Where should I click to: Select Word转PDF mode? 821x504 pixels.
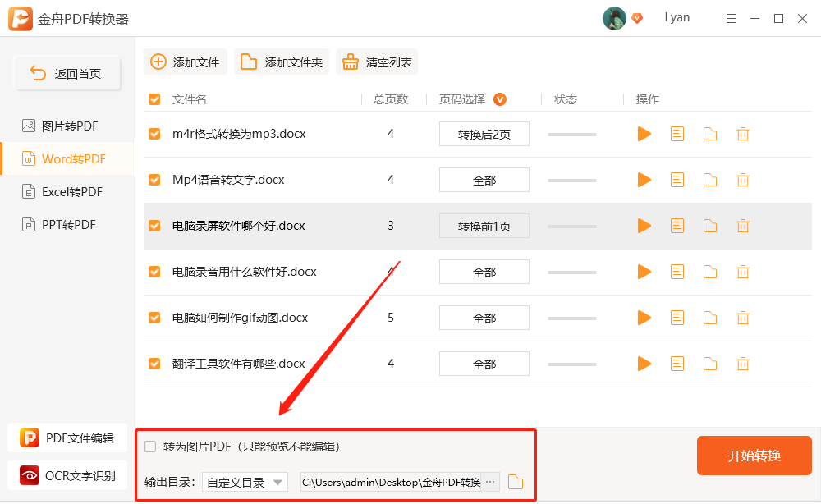click(x=67, y=158)
